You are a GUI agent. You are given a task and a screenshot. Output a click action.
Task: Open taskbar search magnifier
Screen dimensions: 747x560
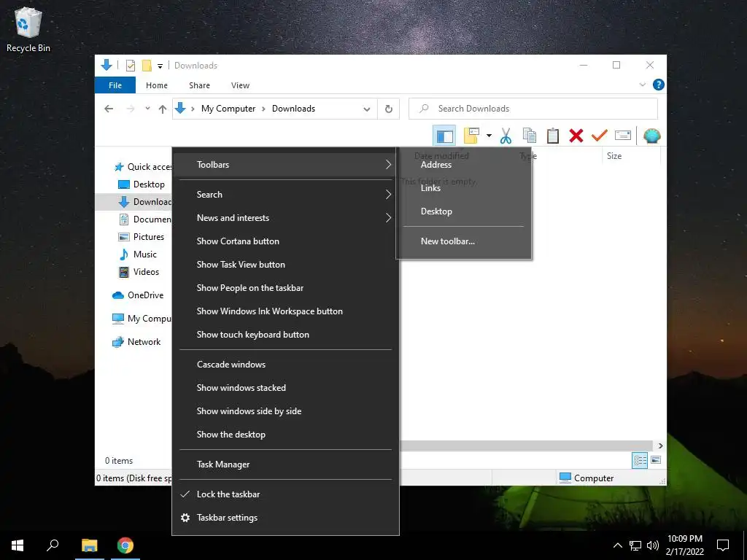coord(53,545)
